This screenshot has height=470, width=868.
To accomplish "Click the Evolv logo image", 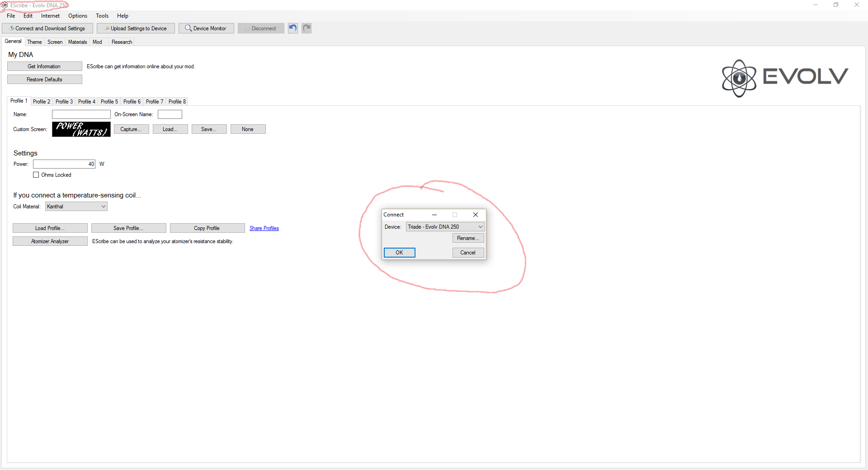I will click(784, 78).
